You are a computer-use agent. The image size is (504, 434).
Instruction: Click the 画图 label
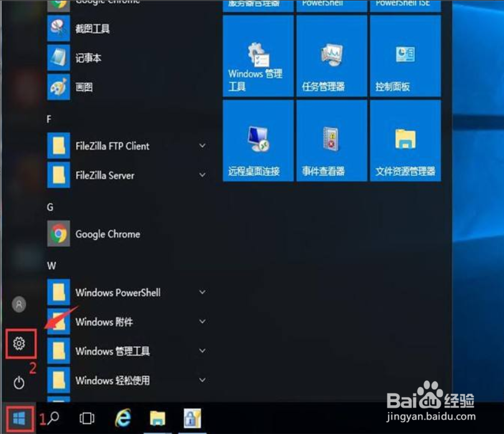point(84,87)
